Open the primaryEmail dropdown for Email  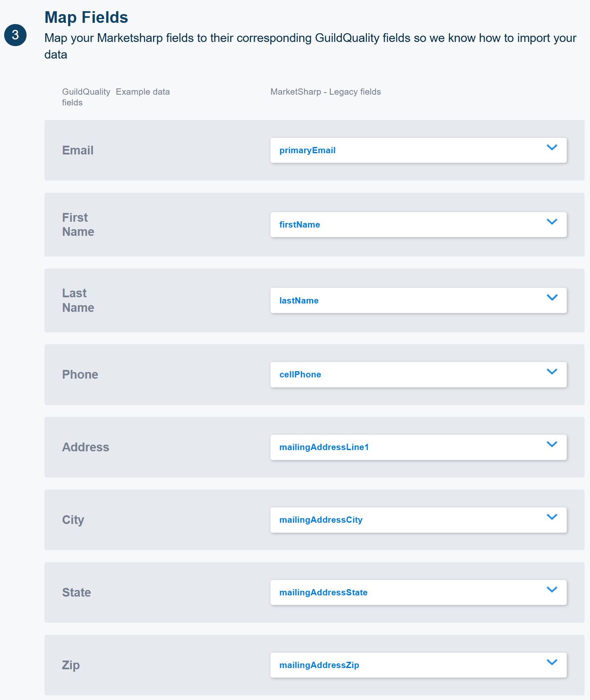coord(418,150)
